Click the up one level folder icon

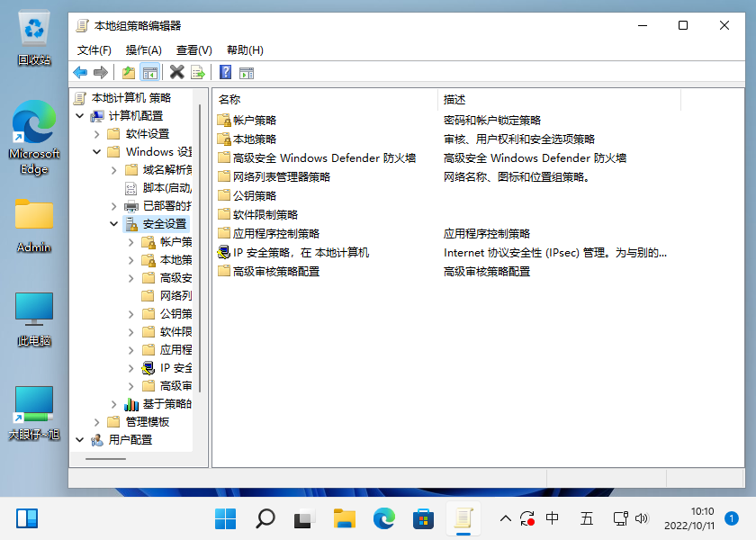pos(128,72)
